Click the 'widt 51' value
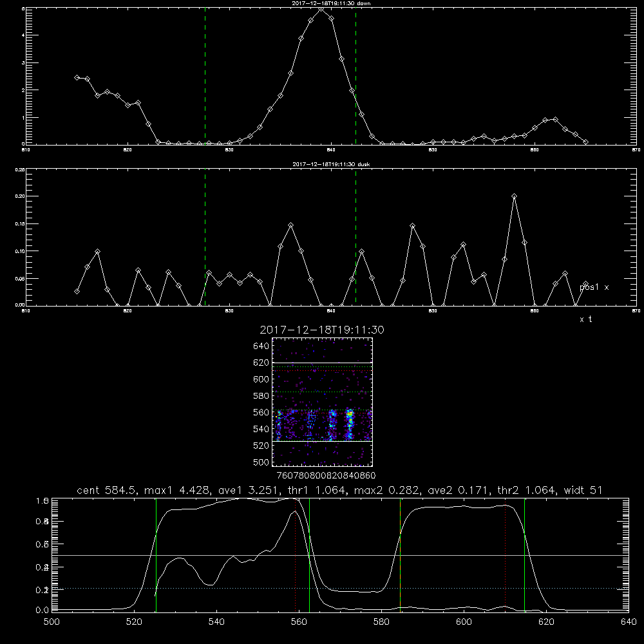This screenshot has width=644, height=644. [x=583, y=490]
